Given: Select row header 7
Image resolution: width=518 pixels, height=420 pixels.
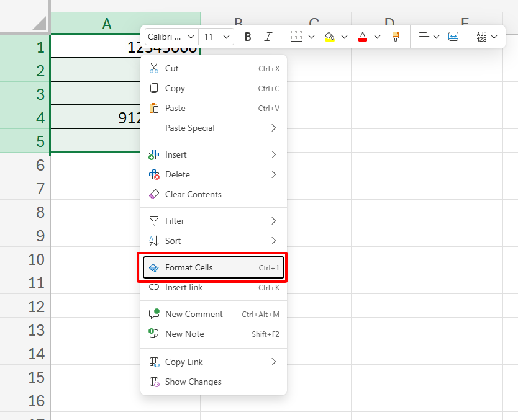Looking at the screenshot, I should click(25, 187).
